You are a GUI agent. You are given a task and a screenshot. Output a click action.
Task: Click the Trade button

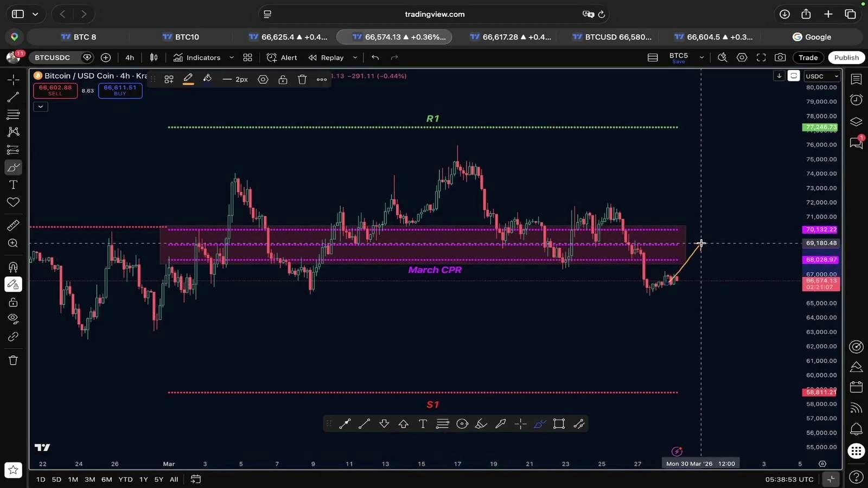pos(808,57)
